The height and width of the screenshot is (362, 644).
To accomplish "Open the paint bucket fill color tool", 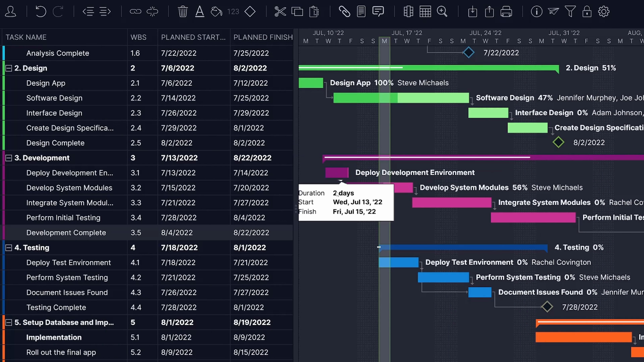I will tap(216, 12).
